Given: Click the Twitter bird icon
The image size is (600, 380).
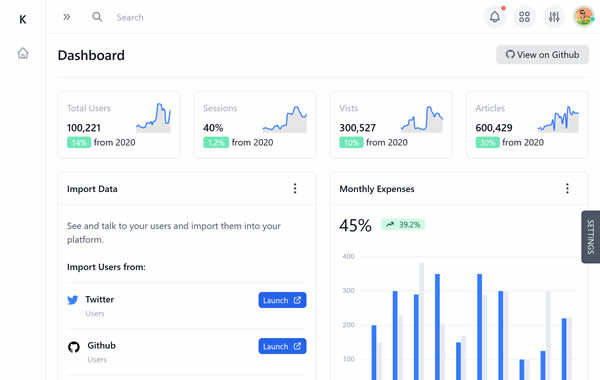Looking at the screenshot, I should point(72,300).
